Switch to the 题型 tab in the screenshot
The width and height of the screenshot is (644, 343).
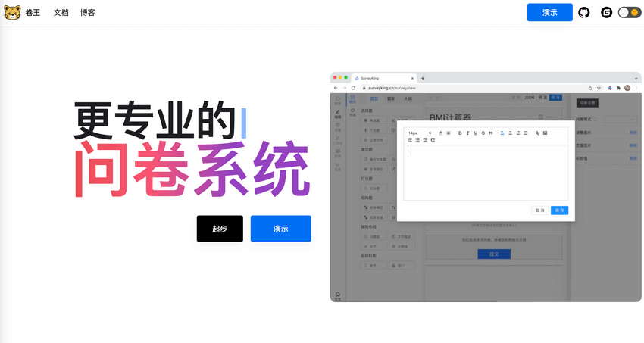(x=374, y=98)
